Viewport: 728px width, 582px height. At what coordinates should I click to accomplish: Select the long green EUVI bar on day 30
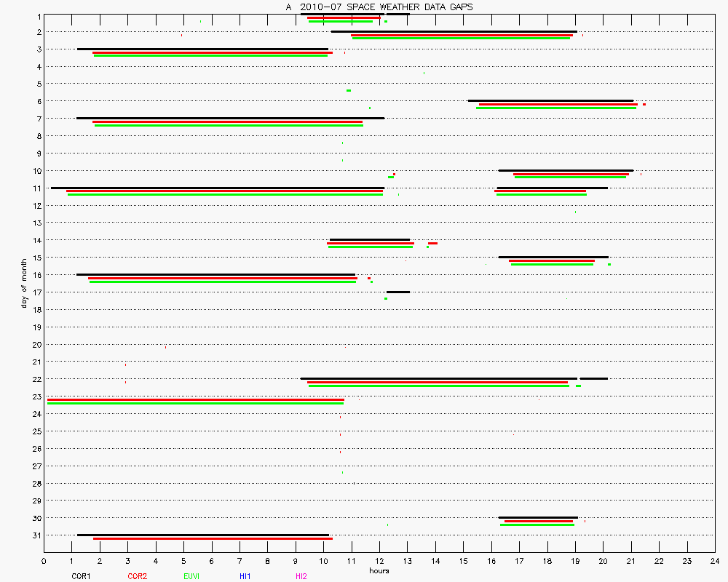537,525
